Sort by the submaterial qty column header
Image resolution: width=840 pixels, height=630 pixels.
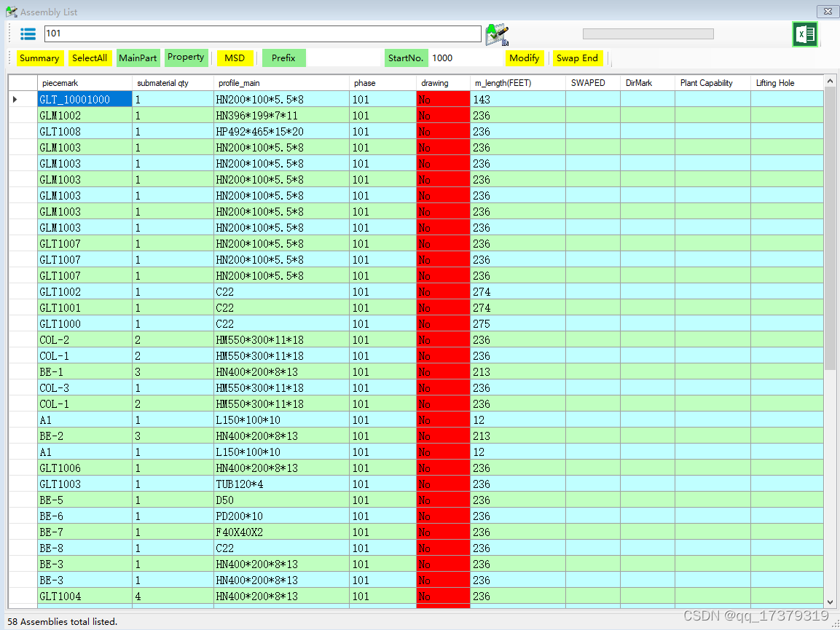coord(173,83)
